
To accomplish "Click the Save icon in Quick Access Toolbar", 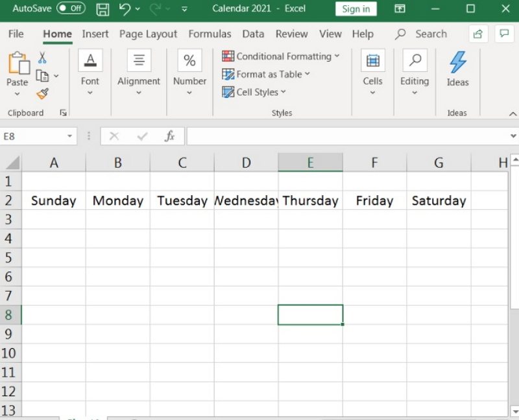I will (x=102, y=9).
